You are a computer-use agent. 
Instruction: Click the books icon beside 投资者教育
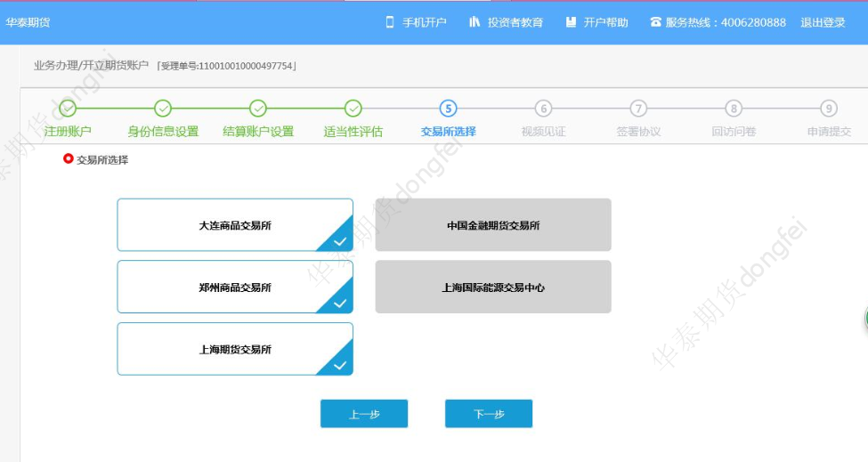pos(475,22)
